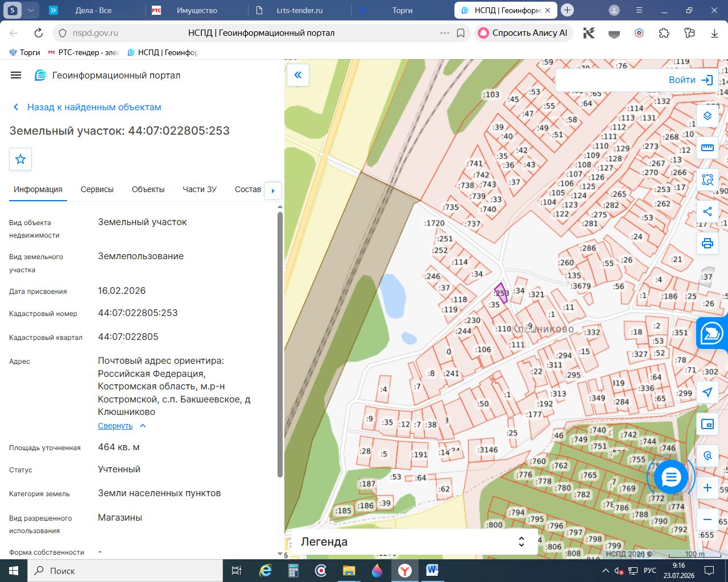
Task: Open the chat assistant bubble
Action: (671, 477)
